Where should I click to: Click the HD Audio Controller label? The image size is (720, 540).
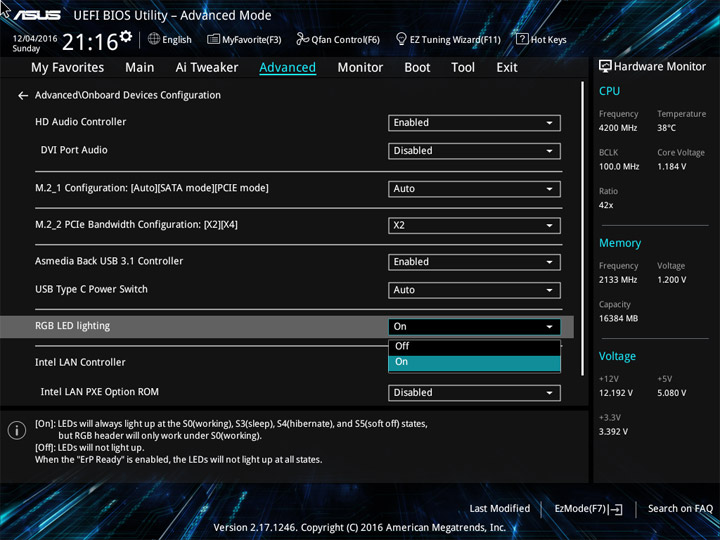coord(80,122)
